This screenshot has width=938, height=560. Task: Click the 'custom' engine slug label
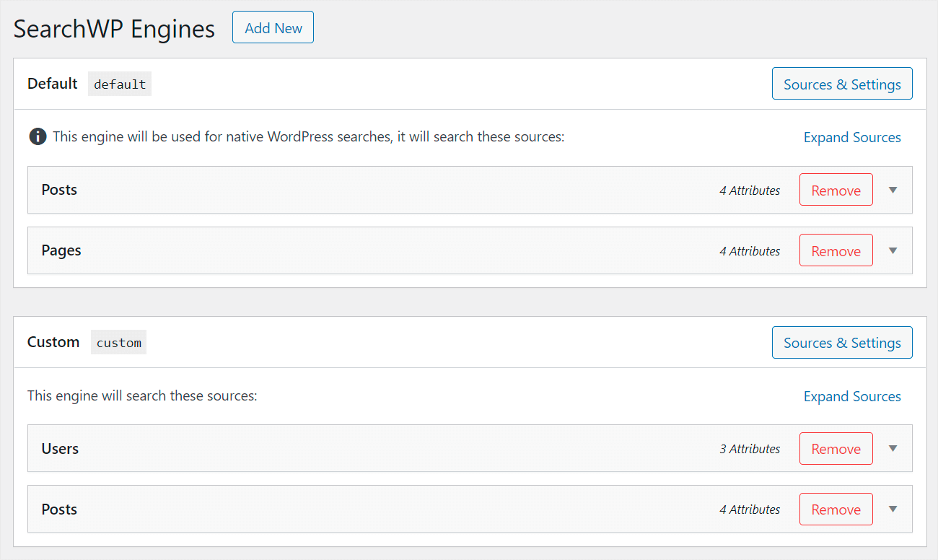118,342
